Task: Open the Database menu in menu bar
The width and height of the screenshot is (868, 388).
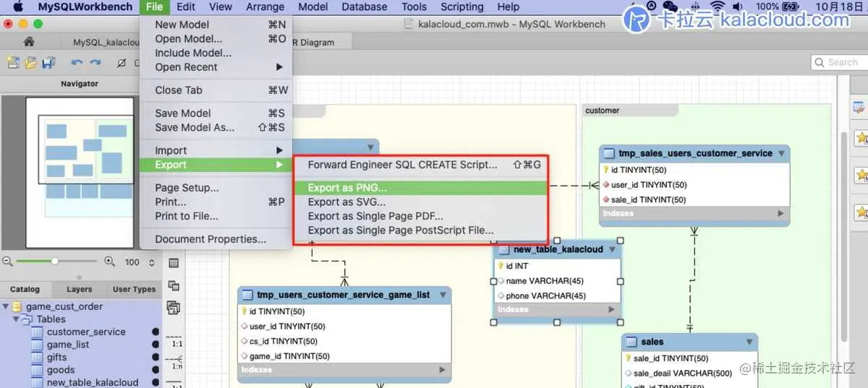Action: tap(365, 7)
